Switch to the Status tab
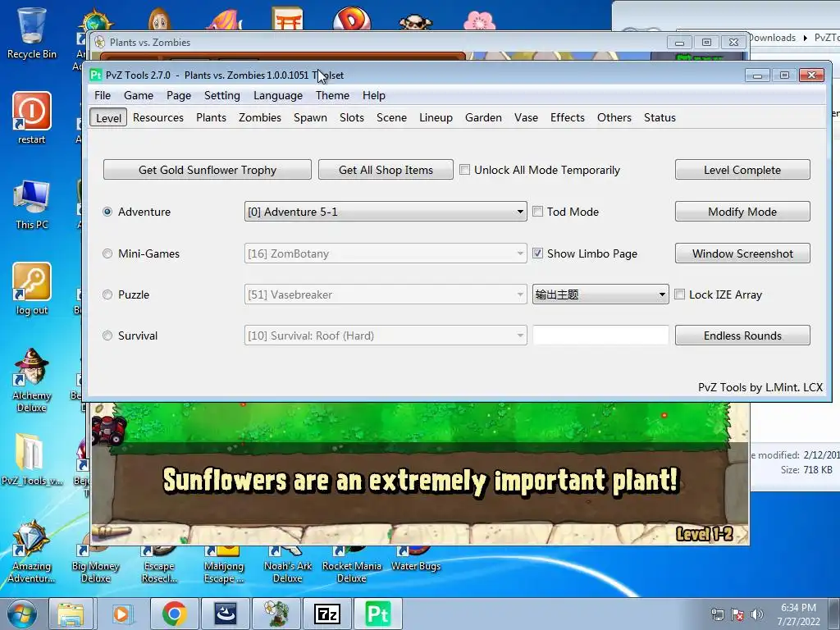Image resolution: width=840 pixels, height=630 pixels. [660, 117]
